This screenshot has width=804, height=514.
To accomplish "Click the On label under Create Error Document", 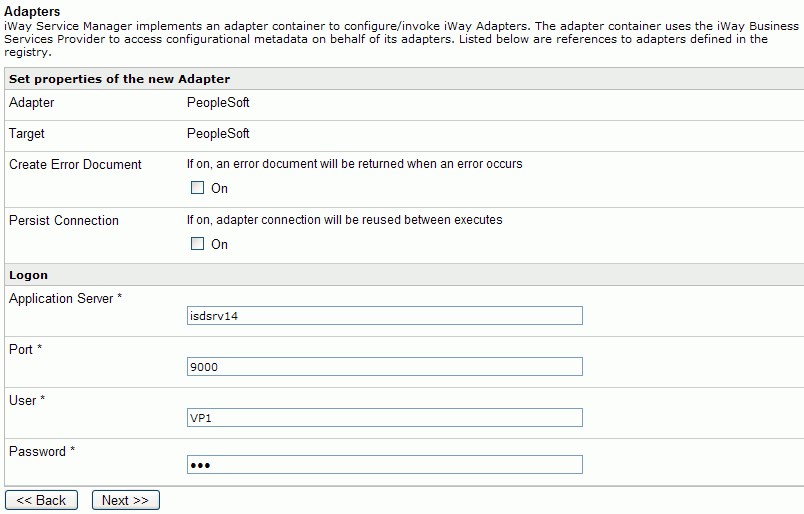I will (219, 188).
